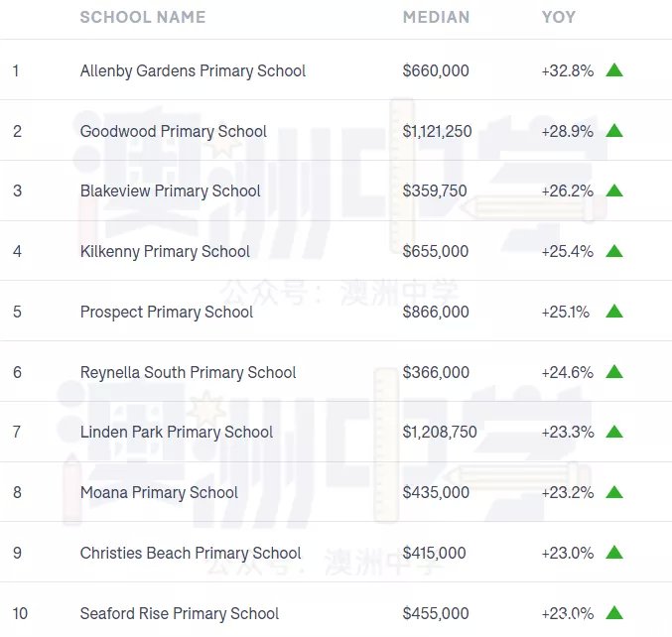The image size is (672, 637).
Task: Click the green triangle in Seaford Rise row
Action: click(x=614, y=612)
